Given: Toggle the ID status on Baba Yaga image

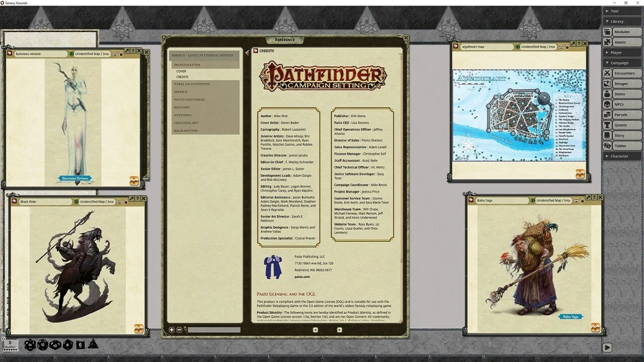Looking at the screenshot, I should pyautogui.click(x=533, y=201).
